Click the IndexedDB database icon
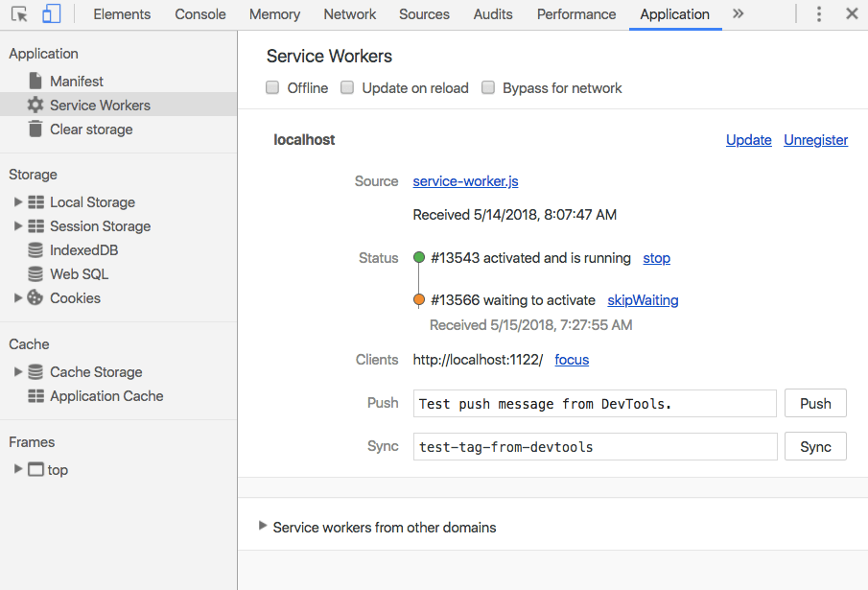 (x=35, y=250)
